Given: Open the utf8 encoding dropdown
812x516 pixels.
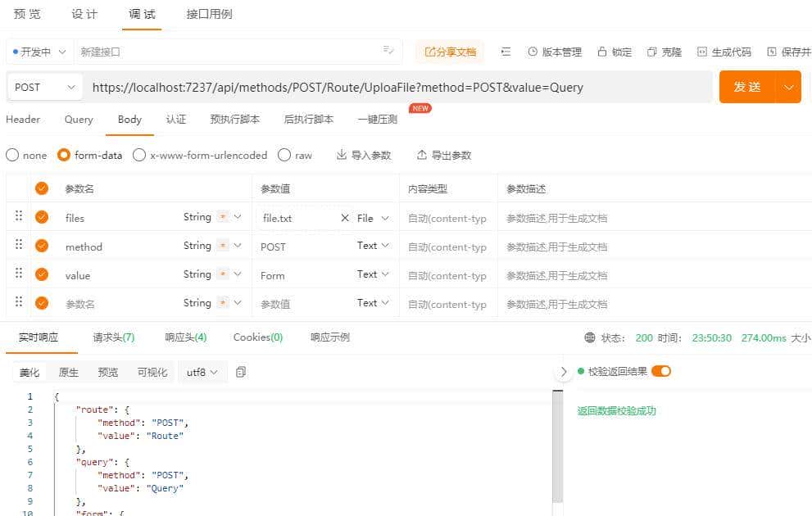Looking at the screenshot, I should click(x=198, y=371).
